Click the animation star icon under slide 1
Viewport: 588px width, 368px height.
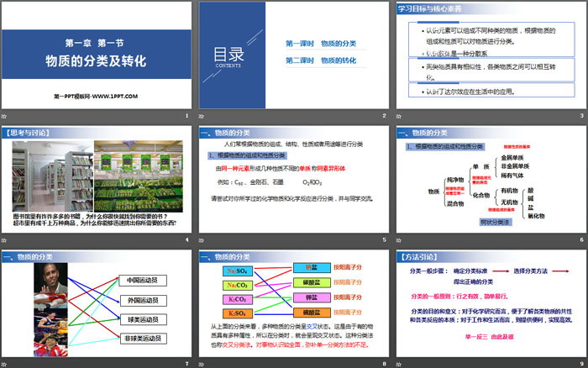point(4,115)
